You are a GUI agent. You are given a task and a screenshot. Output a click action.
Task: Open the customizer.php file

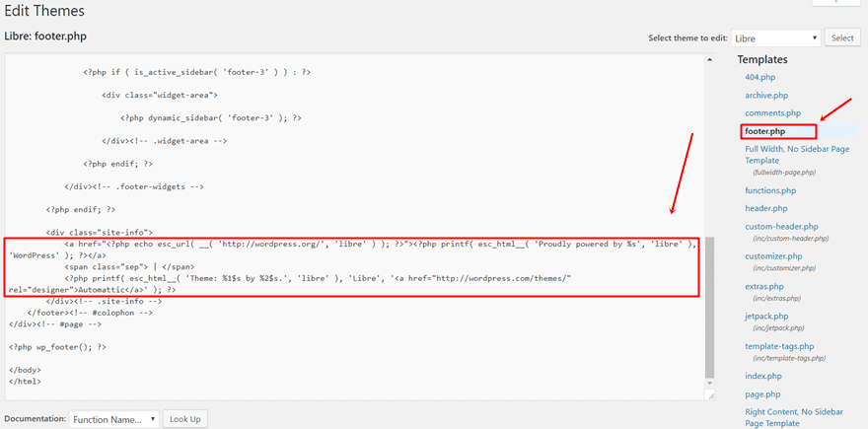pyautogui.click(x=773, y=256)
